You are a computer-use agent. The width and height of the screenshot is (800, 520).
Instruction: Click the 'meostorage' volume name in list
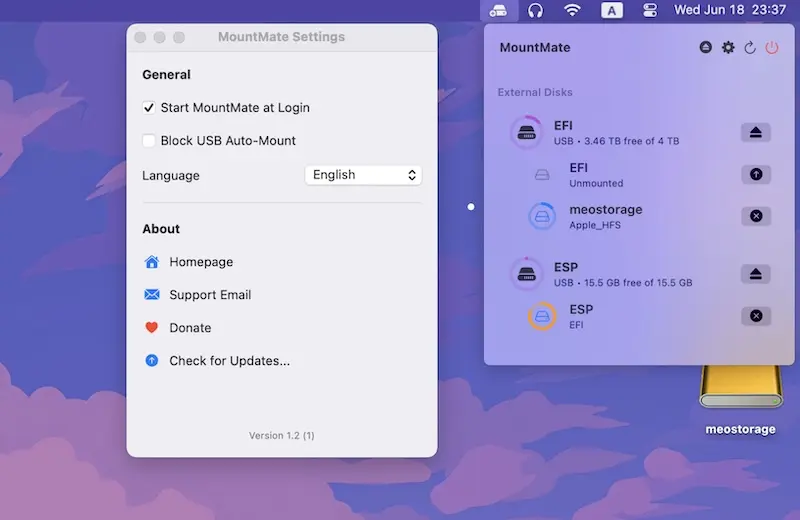point(606,210)
